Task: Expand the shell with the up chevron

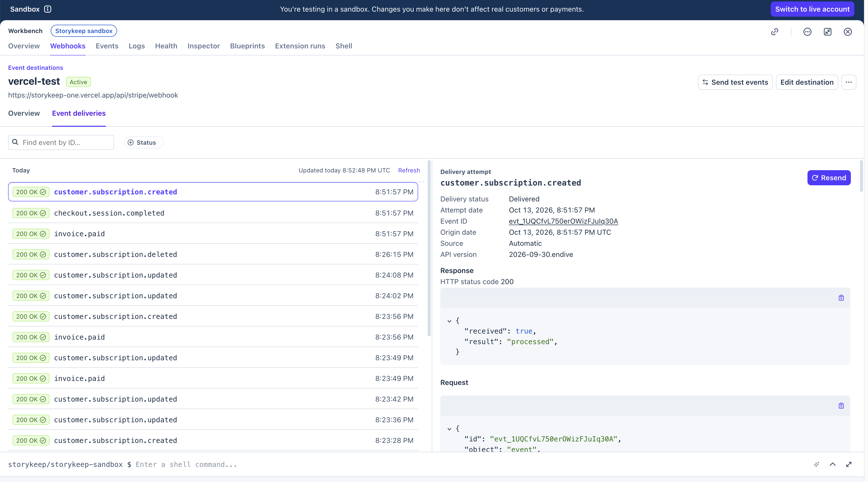Action: coord(833,464)
